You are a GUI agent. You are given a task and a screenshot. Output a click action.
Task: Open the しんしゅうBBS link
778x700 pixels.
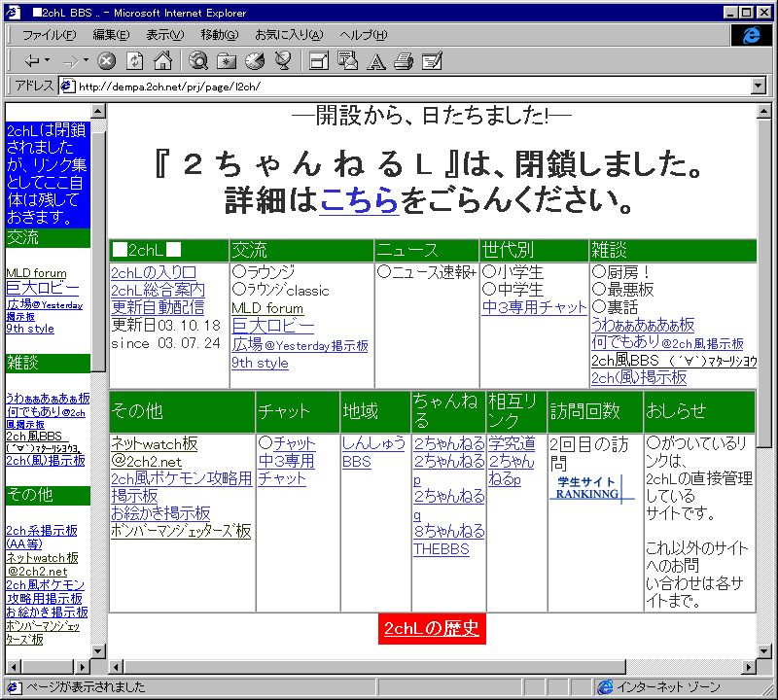[373, 452]
